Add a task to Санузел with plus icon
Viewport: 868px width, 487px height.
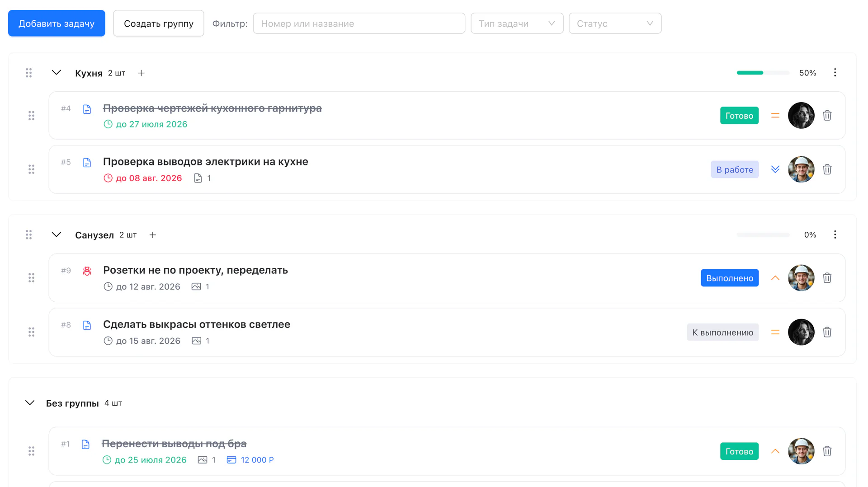153,235
